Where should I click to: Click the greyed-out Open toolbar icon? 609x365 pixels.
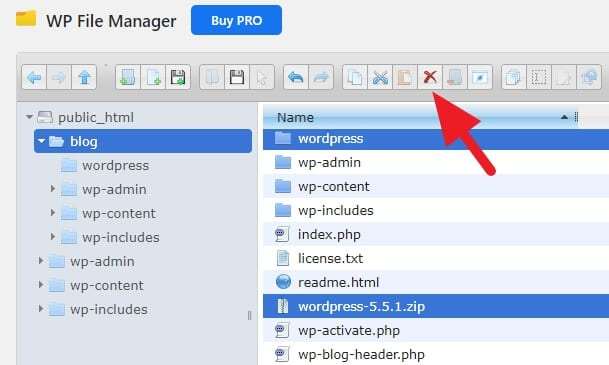[212, 77]
